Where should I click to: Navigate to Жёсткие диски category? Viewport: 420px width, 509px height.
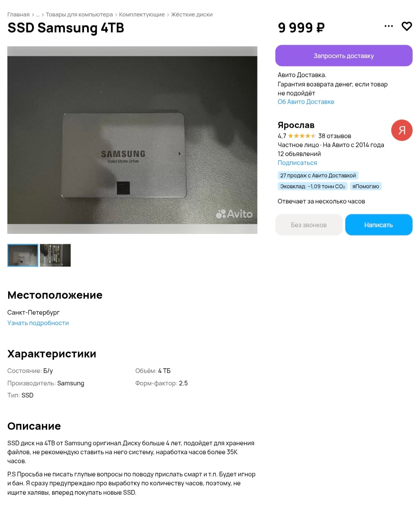pyautogui.click(x=192, y=14)
